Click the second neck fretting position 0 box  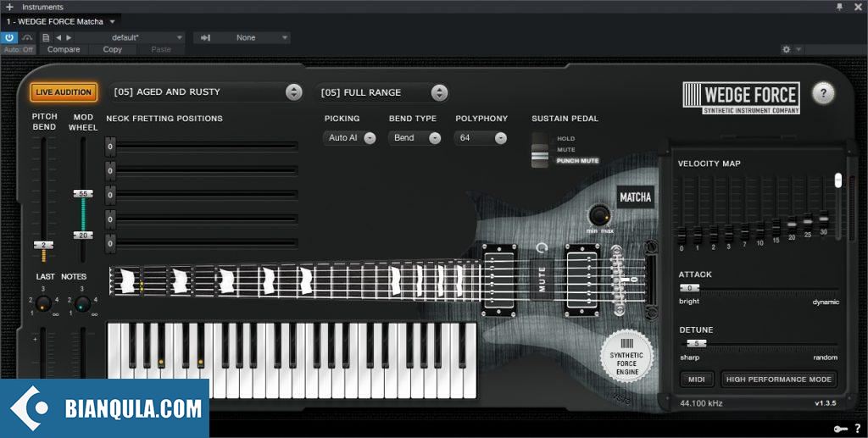[110, 171]
